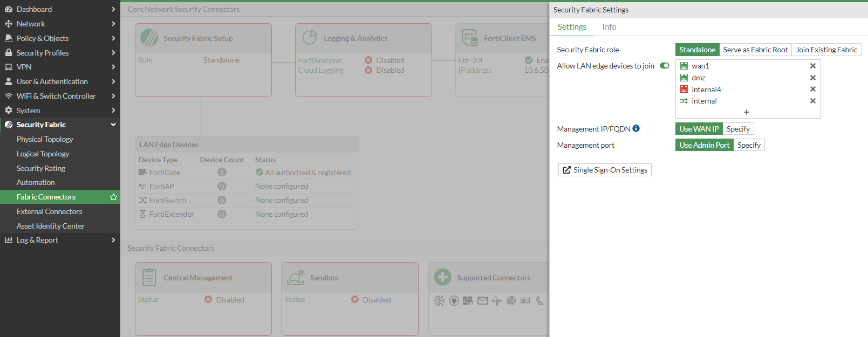The height and width of the screenshot is (337, 868).
Task: Expand the VPN menu chevron
Action: click(113, 67)
